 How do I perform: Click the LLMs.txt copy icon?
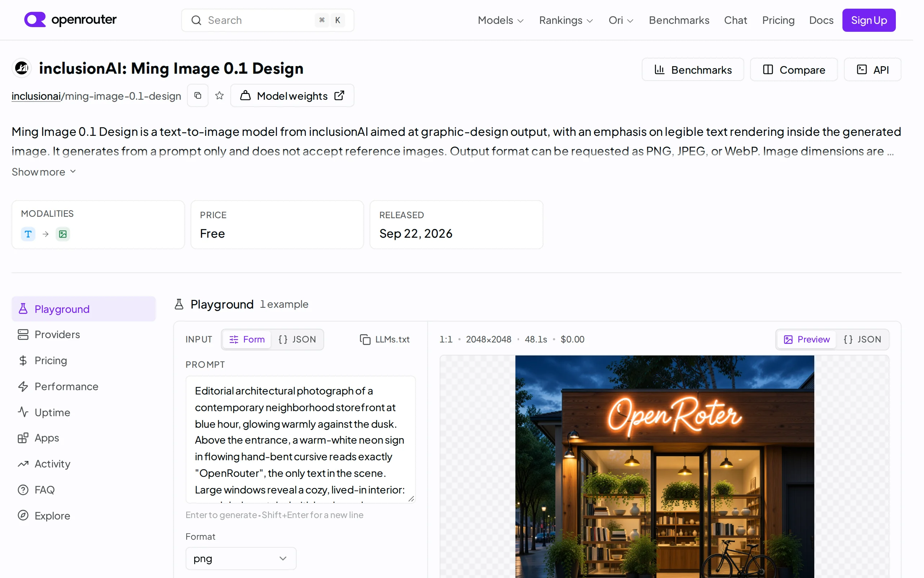(x=365, y=340)
